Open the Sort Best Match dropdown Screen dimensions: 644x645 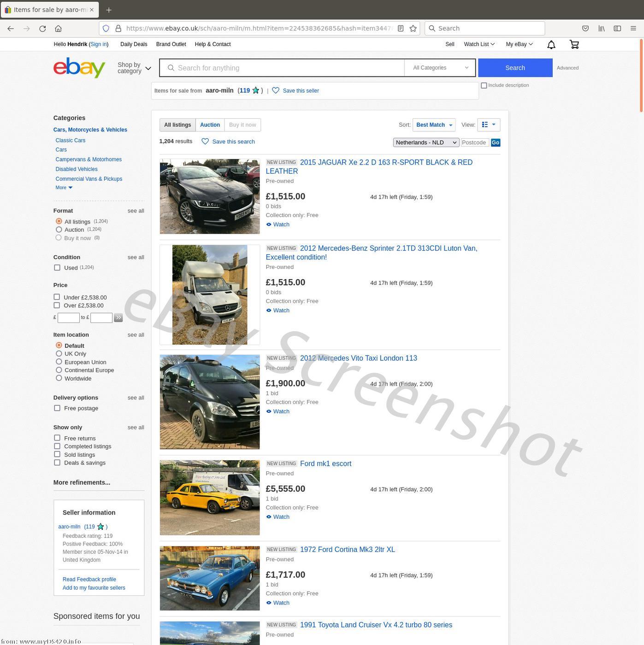[x=434, y=125]
